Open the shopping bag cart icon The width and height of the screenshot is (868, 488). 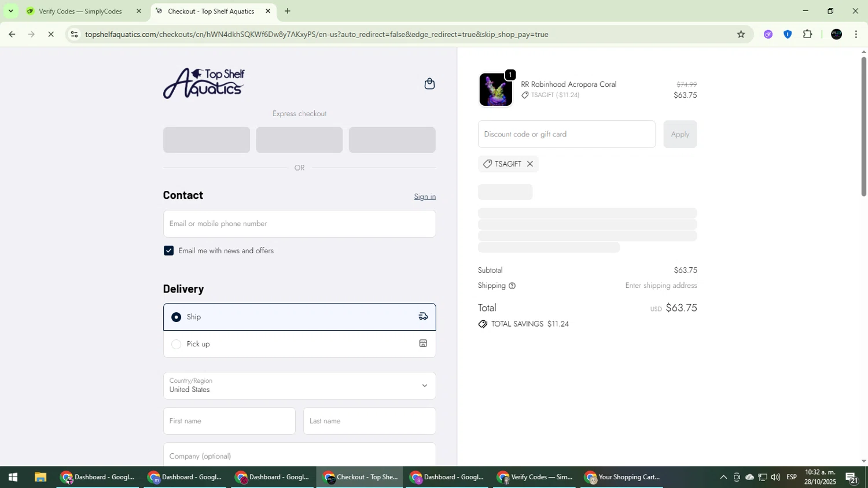point(429,84)
